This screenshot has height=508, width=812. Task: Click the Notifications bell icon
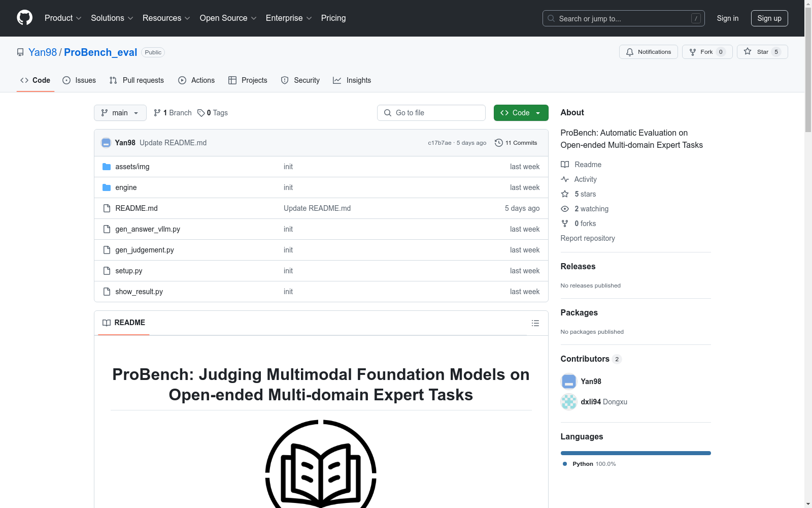[x=630, y=52]
